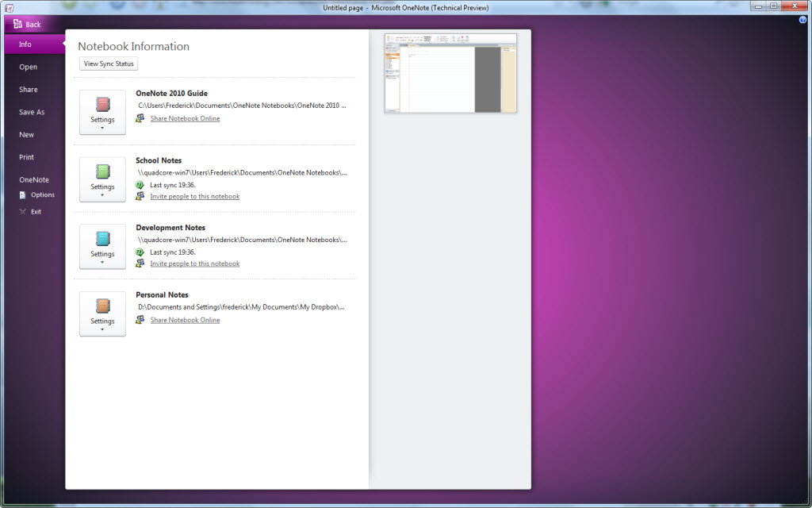Screen dimensions: 812x508
Task: Click the School Notes network path
Action: click(243, 172)
